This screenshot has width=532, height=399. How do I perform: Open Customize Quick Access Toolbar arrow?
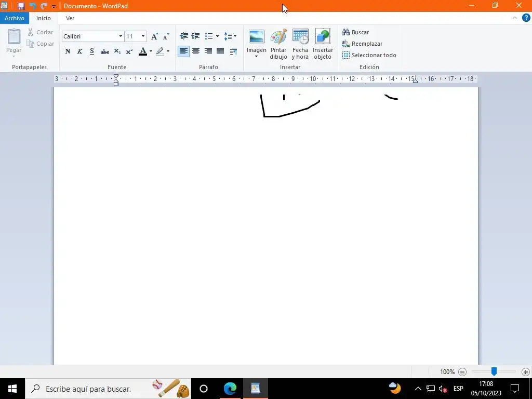pos(54,6)
